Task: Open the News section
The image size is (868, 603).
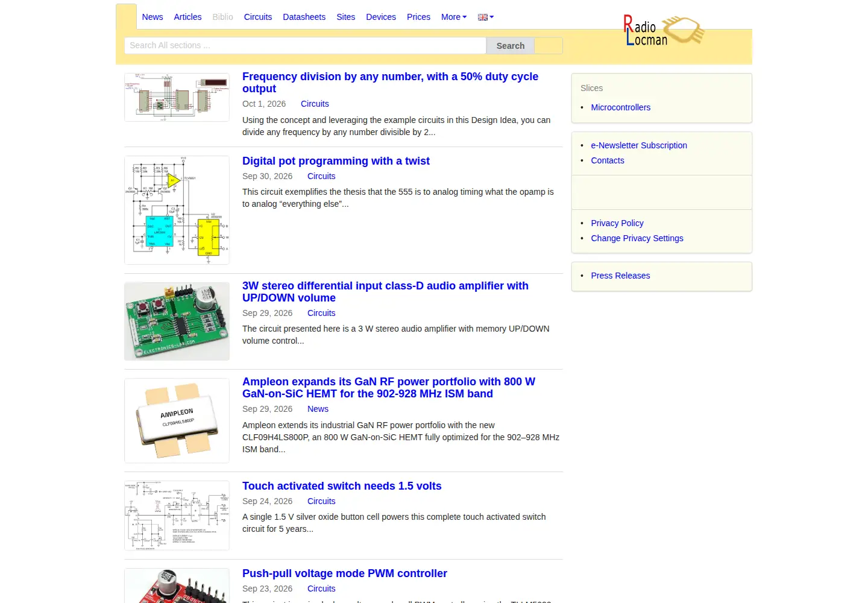Action: [x=153, y=17]
